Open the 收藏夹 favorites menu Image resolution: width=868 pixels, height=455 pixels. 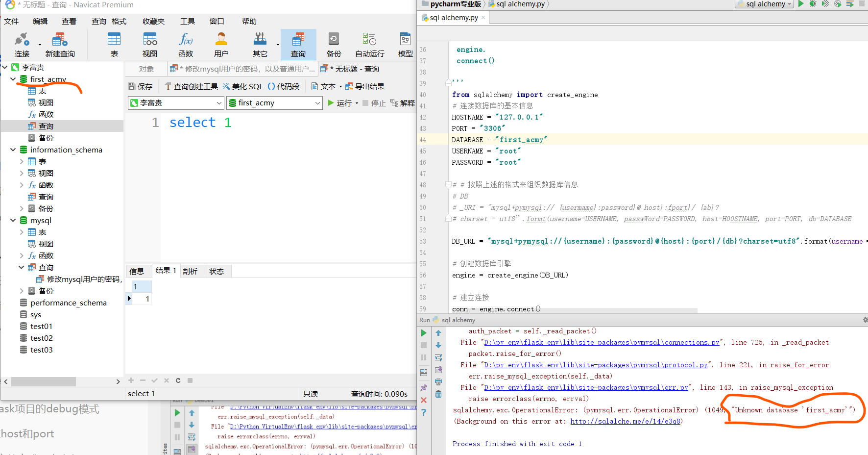pyautogui.click(x=154, y=21)
